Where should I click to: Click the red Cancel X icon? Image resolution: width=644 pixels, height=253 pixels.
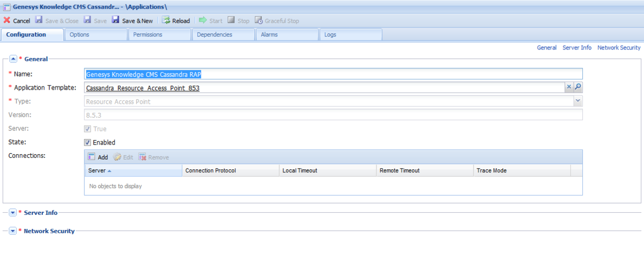7,20
